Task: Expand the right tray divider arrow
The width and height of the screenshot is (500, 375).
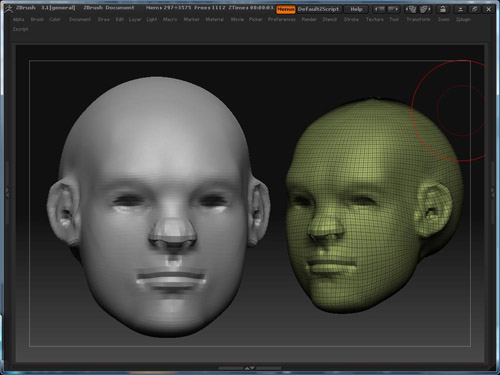Action: point(493,191)
